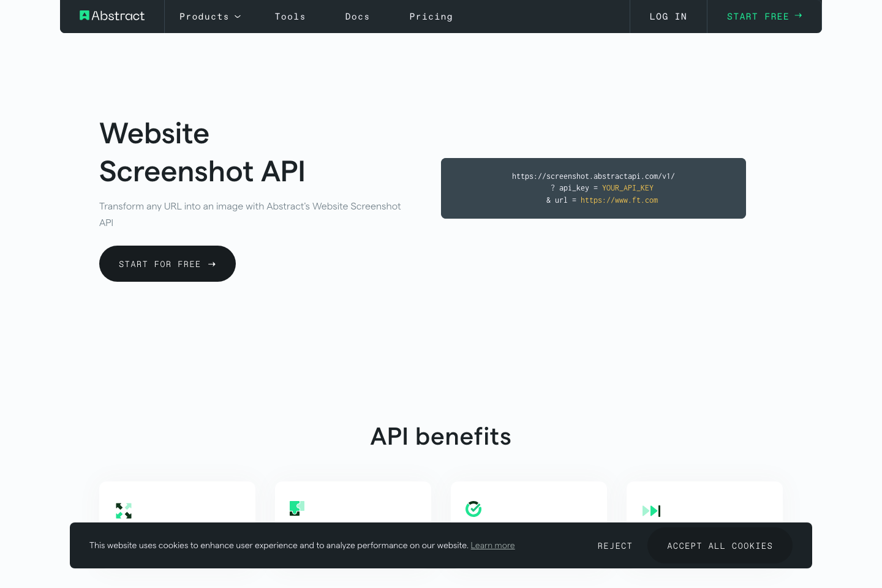This screenshot has height=588, width=882.
Task: Select the fast-forward benefit icon
Action: coord(651,510)
